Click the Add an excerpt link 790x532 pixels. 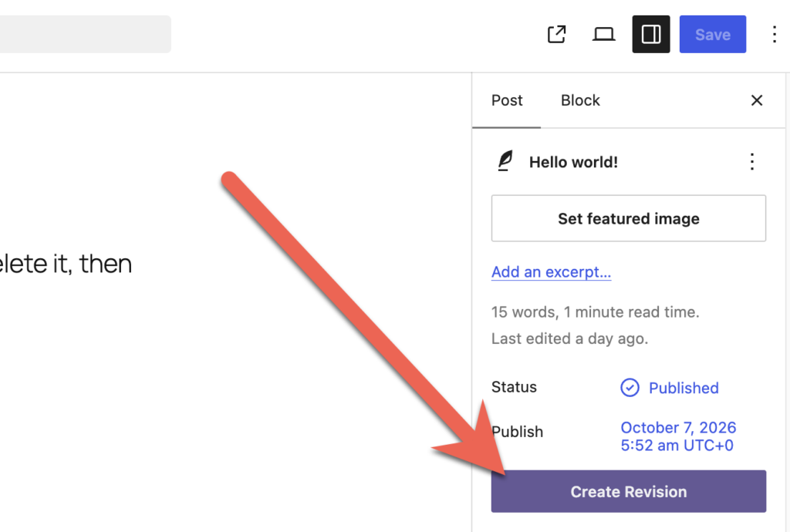(551, 272)
